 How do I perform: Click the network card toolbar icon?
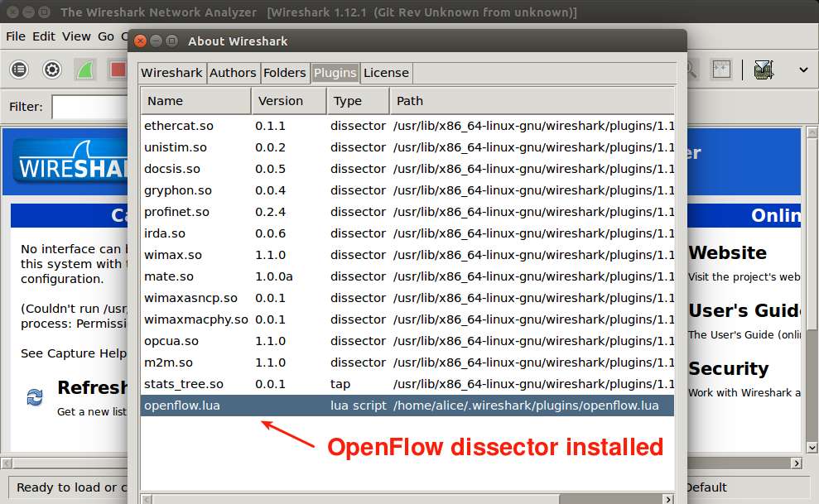coord(764,70)
